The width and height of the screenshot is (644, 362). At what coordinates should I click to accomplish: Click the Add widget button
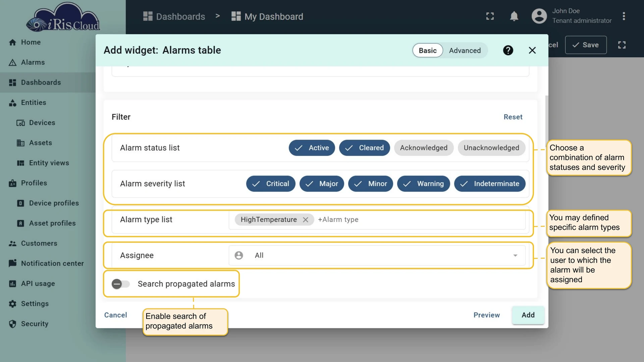(528, 315)
